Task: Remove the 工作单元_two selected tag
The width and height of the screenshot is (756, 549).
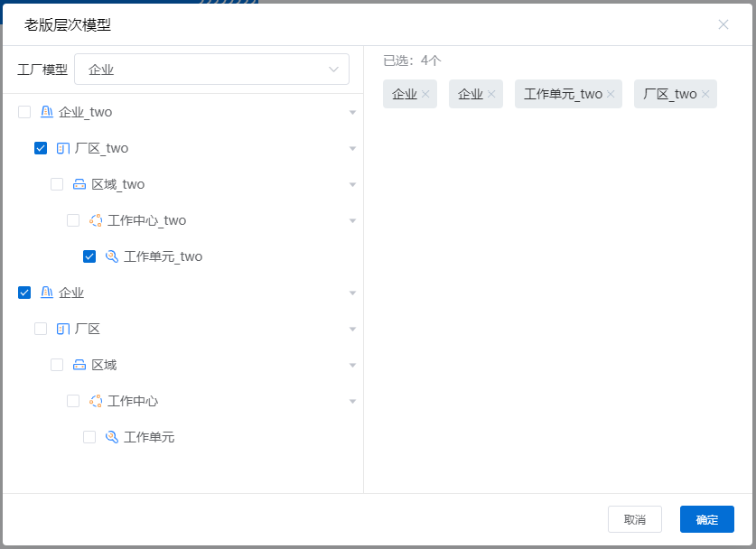Action: (611, 94)
